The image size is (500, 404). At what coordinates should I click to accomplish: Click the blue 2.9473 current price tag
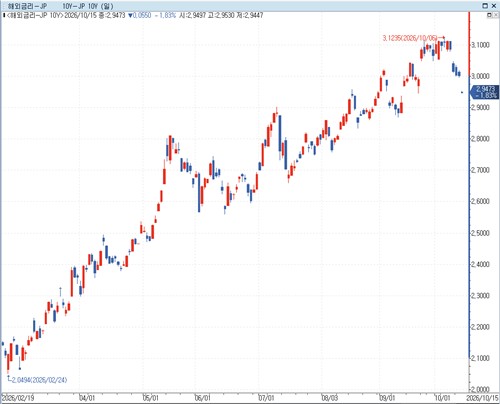[x=485, y=92]
